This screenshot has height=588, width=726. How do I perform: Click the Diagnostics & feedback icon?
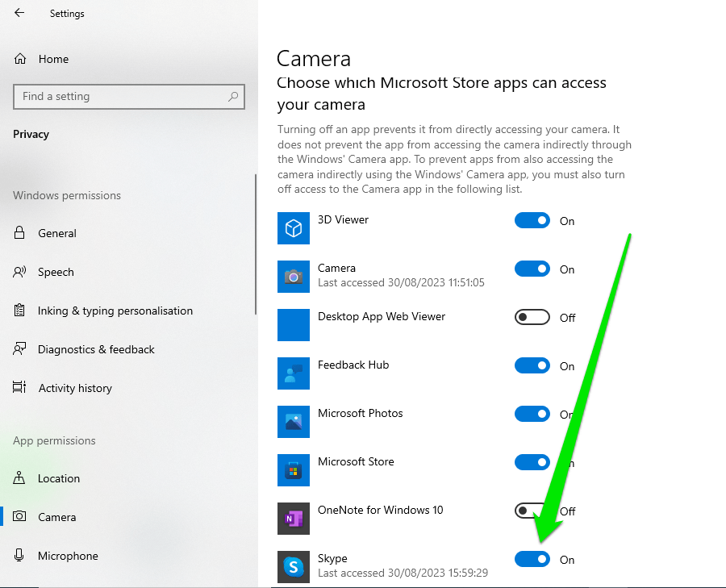pos(19,349)
